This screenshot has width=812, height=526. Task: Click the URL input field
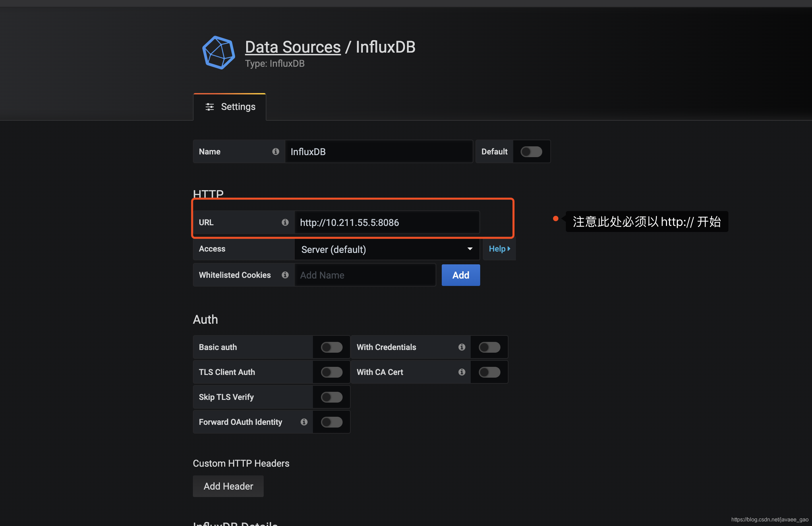(387, 222)
